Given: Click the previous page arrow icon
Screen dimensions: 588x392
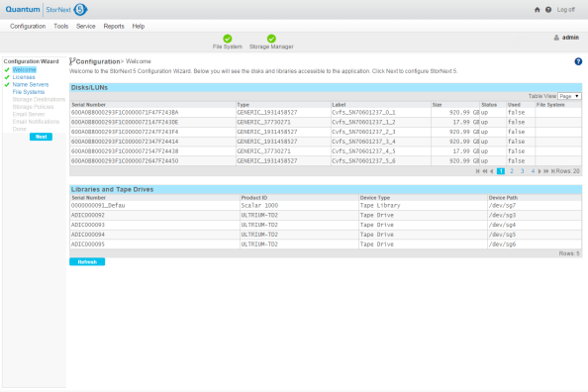Looking at the screenshot, I should pyautogui.click(x=492, y=171).
